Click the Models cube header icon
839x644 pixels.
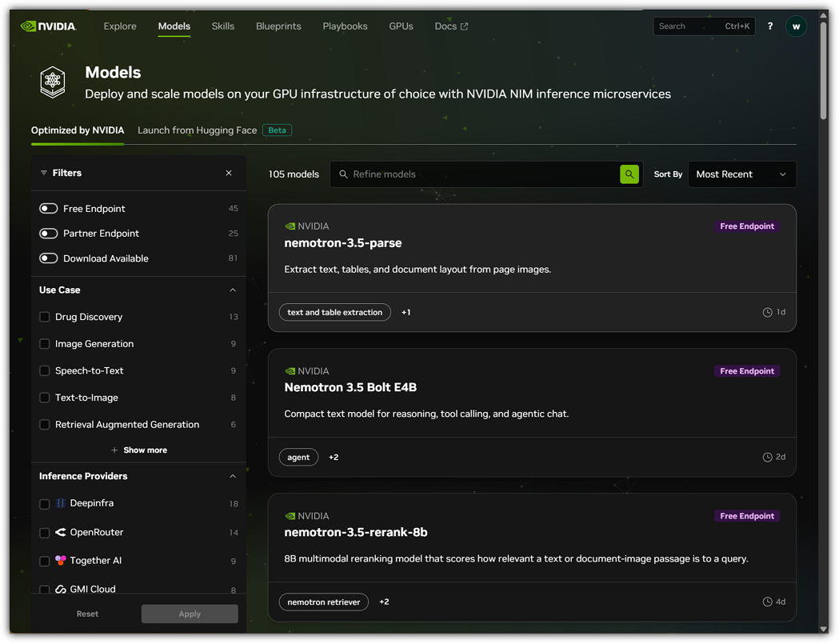(53, 82)
